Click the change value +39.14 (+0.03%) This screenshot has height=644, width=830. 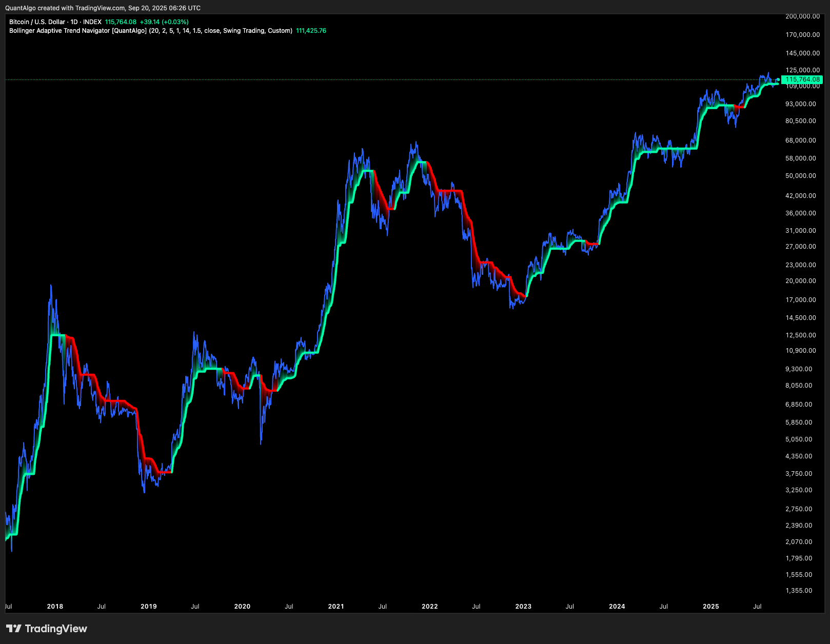[164, 22]
